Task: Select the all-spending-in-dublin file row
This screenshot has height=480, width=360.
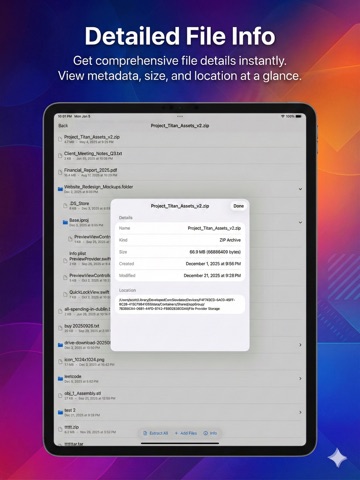Action: 83,311
